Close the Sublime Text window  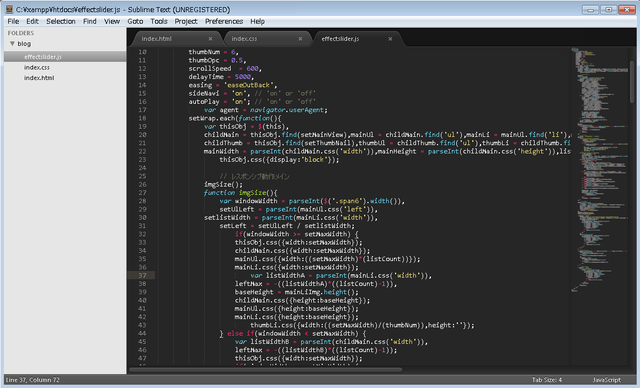pos(627,9)
